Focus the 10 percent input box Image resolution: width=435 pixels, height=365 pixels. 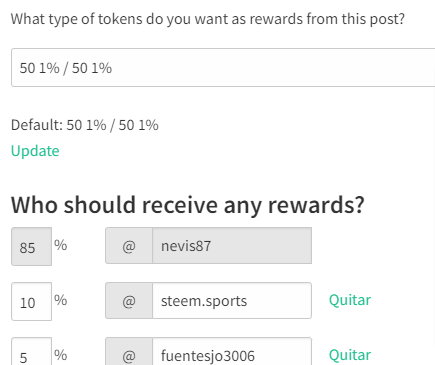coord(32,302)
